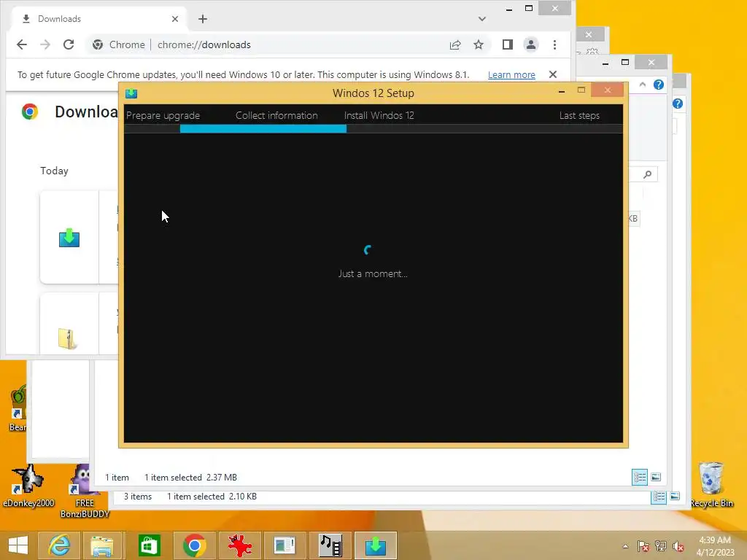This screenshot has height=560, width=747.
Task: Expand Chrome tab search chevron
Action: point(482,19)
